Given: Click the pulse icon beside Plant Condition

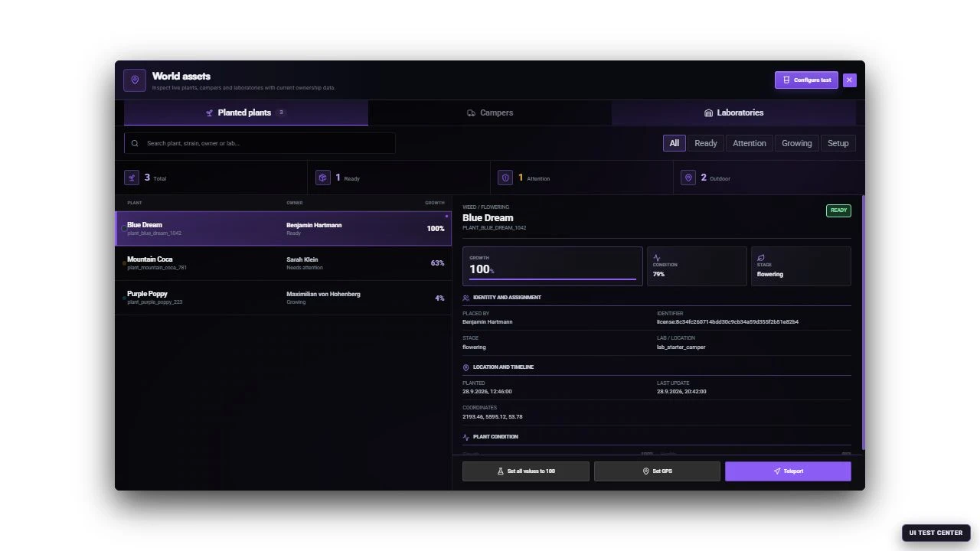Looking at the screenshot, I should coord(466,437).
